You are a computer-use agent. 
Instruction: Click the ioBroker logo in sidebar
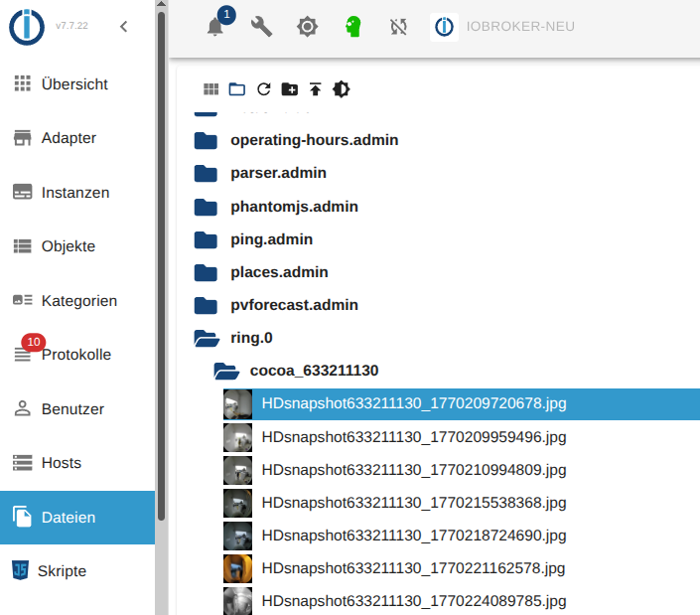tap(27, 27)
